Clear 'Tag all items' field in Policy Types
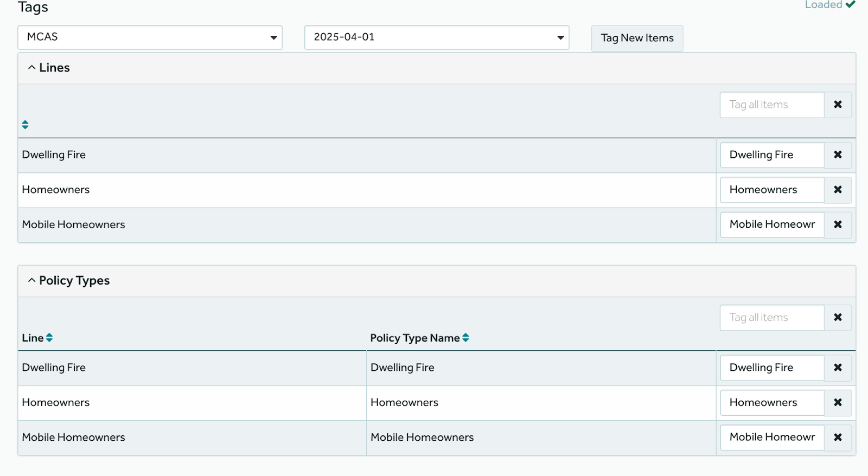This screenshot has width=868, height=476. point(838,318)
